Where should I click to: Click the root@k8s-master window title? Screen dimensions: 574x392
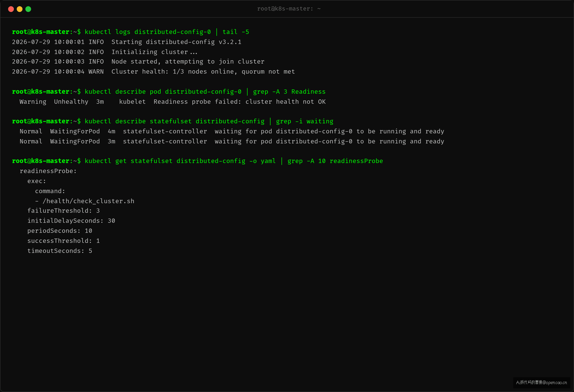pyautogui.click(x=289, y=9)
